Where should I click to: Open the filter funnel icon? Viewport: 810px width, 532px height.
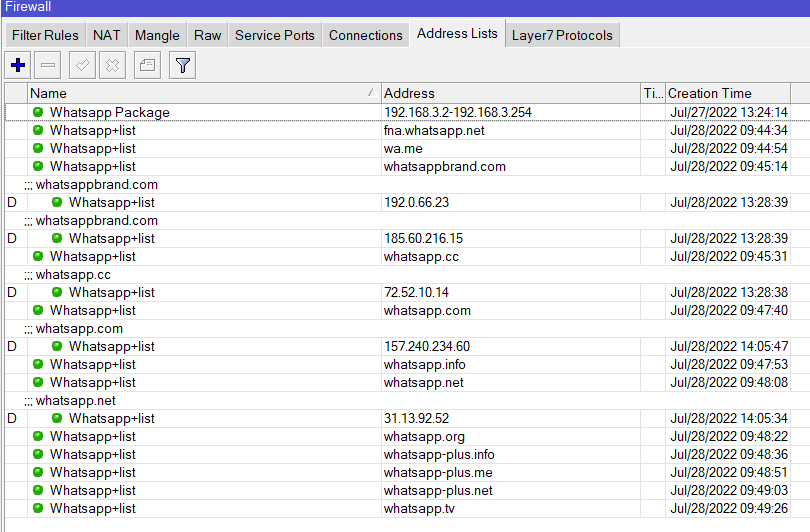(x=182, y=65)
